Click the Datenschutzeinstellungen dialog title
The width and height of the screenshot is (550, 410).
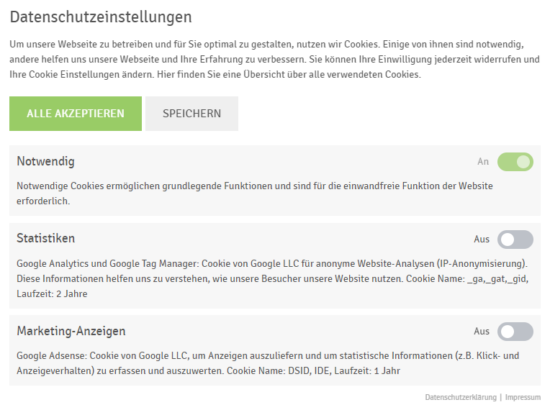tap(101, 17)
